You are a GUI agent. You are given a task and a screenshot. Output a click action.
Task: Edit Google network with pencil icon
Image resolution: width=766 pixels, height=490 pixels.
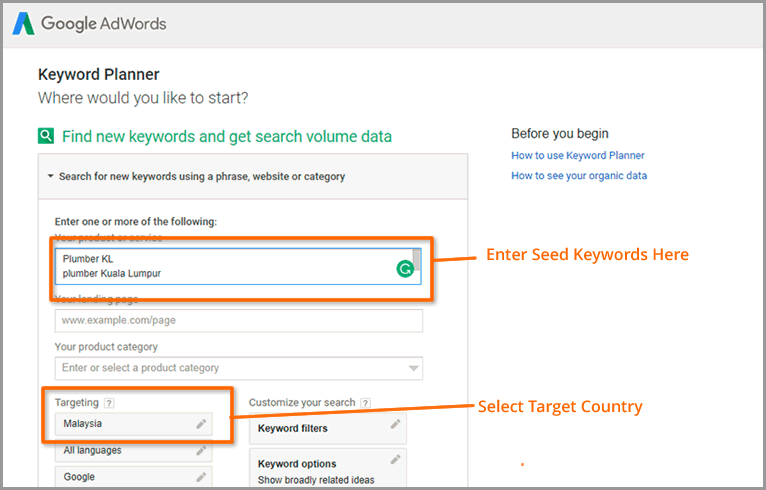(201, 477)
